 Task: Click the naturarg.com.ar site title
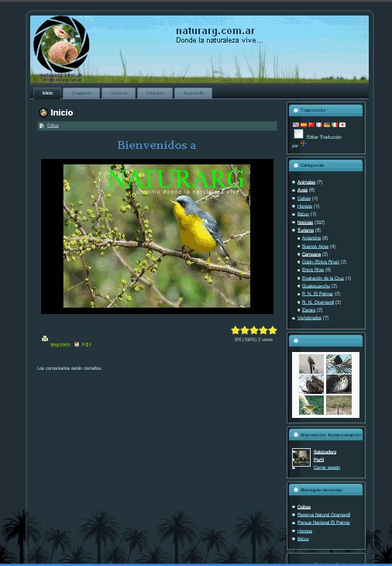pos(215,31)
